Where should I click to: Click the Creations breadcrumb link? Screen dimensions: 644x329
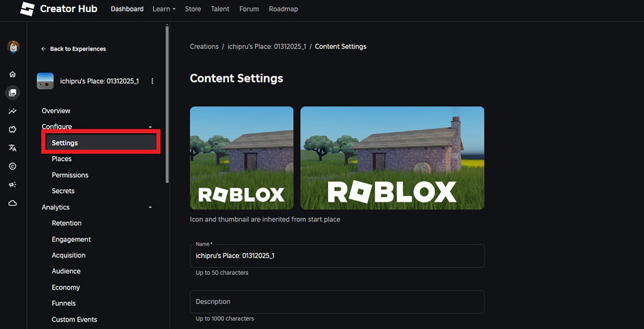[204, 47]
